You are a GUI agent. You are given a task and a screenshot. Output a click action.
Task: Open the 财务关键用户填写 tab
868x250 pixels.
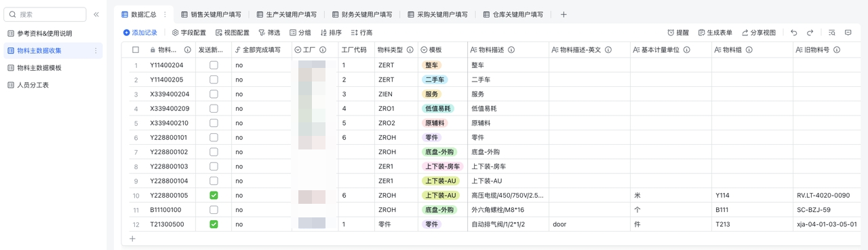coord(362,14)
